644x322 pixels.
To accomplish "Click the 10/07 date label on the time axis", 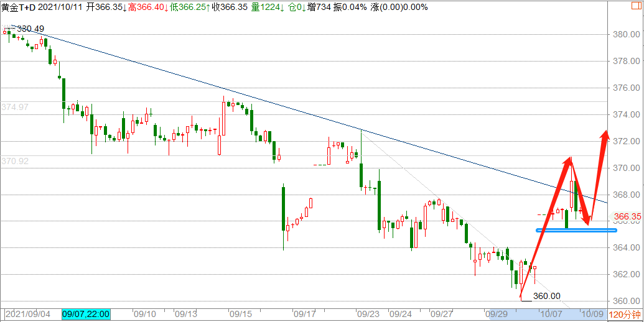I will point(553,315).
